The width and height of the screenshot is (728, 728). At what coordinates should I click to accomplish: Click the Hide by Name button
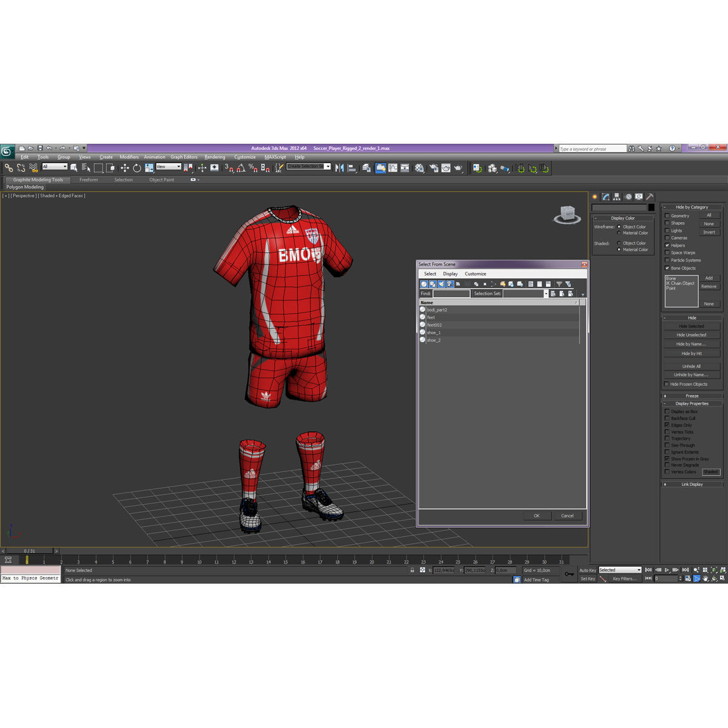click(692, 344)
